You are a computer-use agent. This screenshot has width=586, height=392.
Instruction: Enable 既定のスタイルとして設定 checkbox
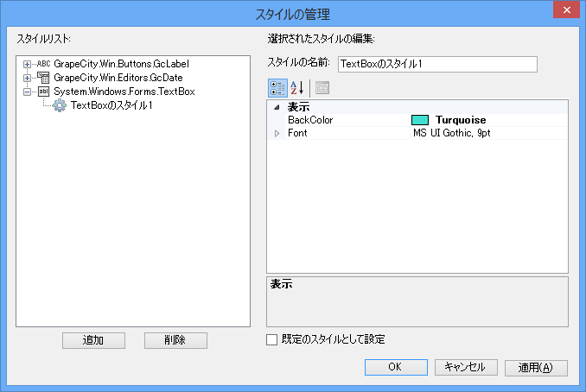click(x=272, y=339)
